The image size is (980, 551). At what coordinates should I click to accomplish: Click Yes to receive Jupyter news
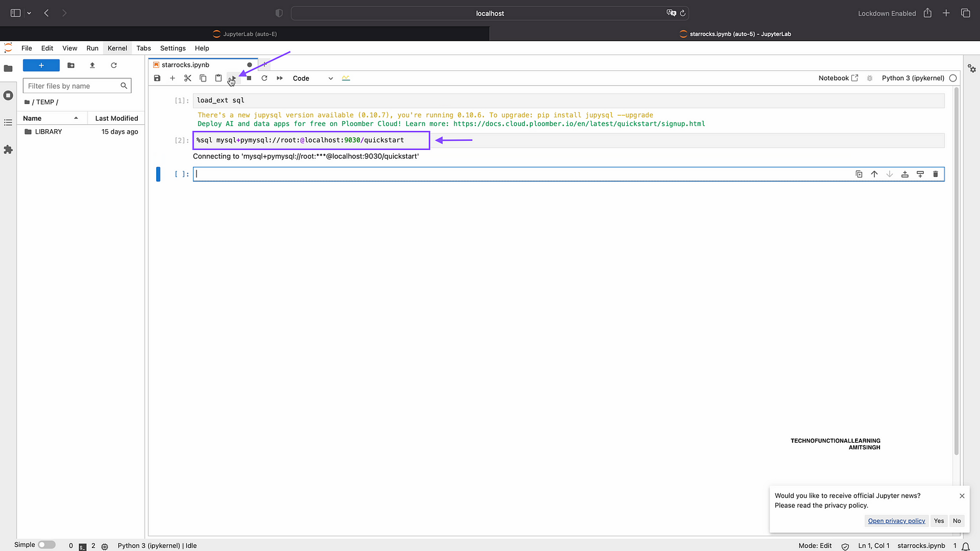[939, 521]
